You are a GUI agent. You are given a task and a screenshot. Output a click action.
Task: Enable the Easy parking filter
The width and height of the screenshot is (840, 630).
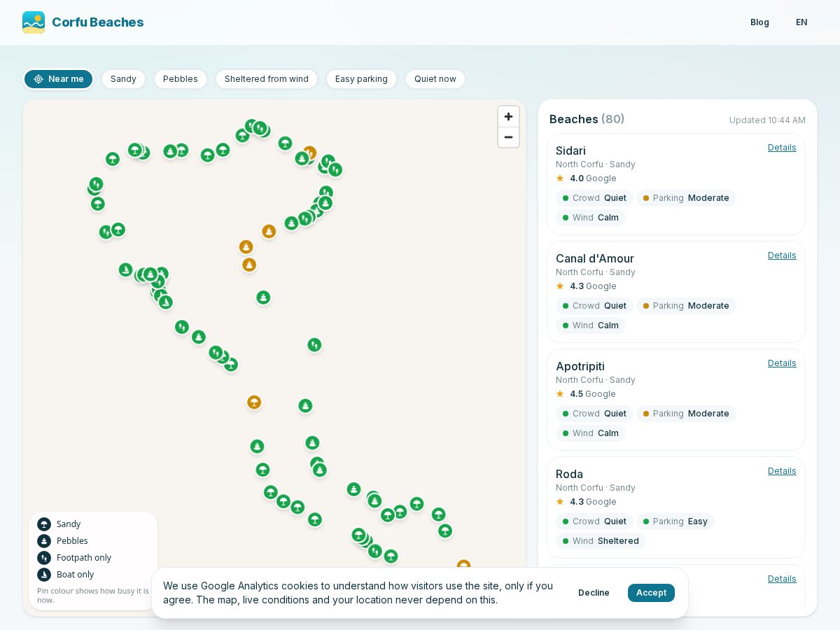pos(361,79)
